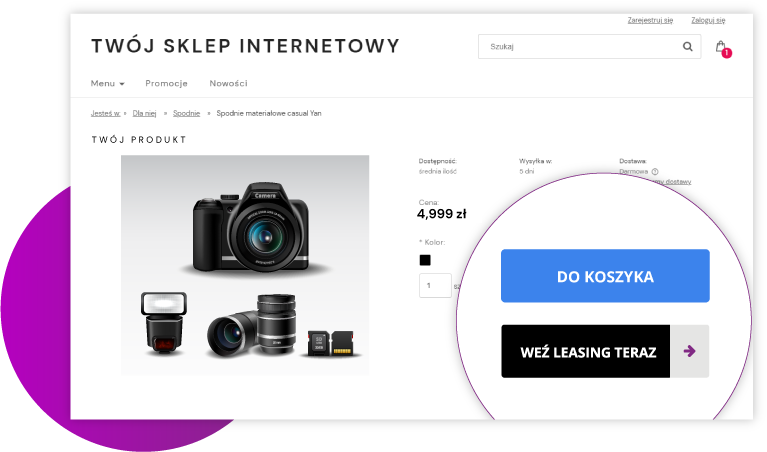Select the black color swatch
Viewport: 767px width, 452px height.
point(425,260)
